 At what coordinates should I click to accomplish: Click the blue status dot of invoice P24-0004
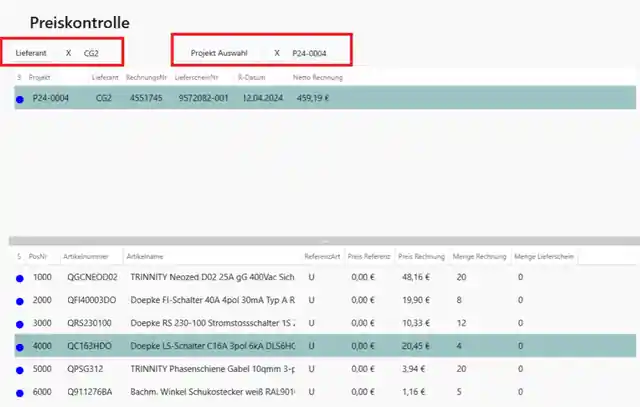(20, 99)
